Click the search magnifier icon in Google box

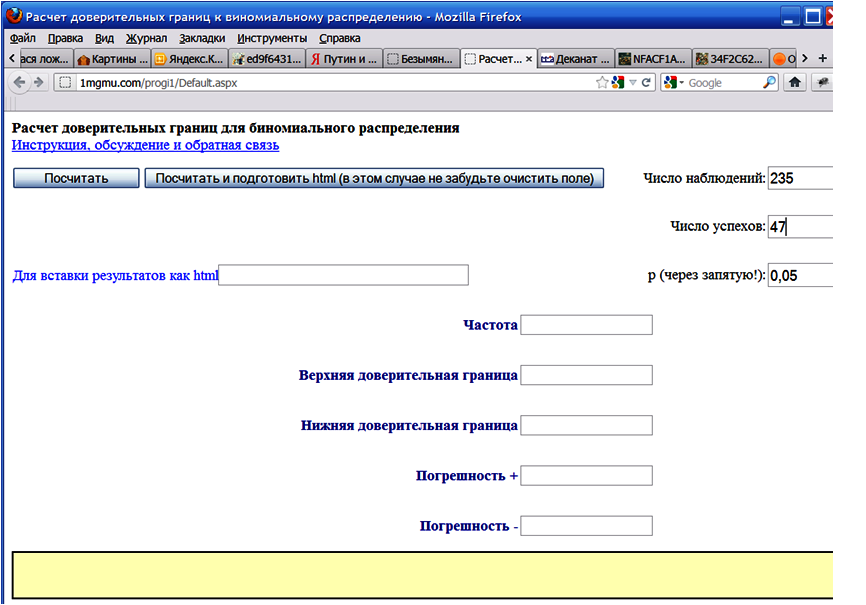coord(769,82)
